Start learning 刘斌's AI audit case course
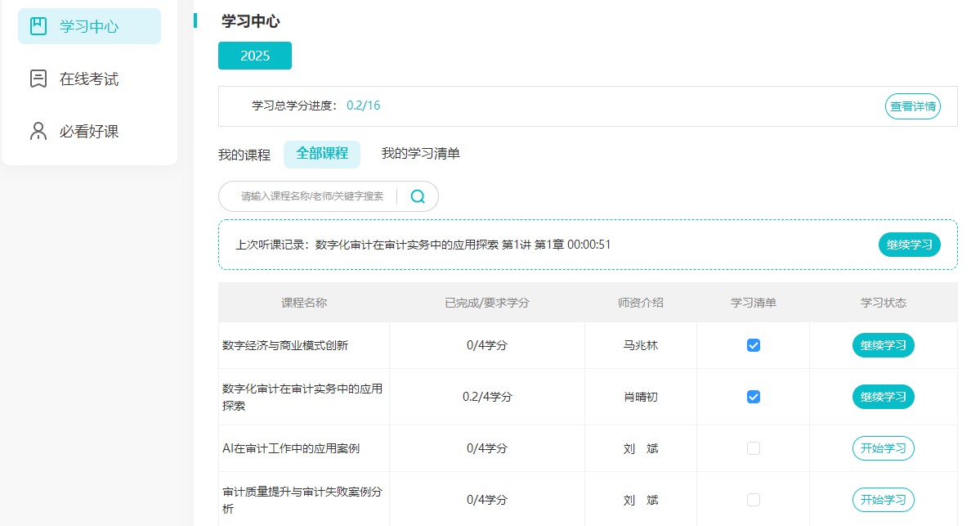The image size is (980, 526). [883, 448]
